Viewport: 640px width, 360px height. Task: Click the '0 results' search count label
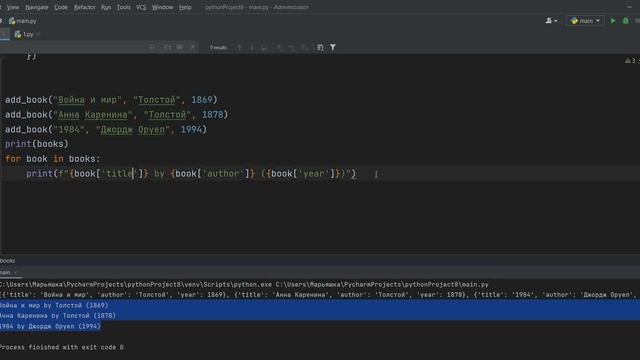(218, 48)
